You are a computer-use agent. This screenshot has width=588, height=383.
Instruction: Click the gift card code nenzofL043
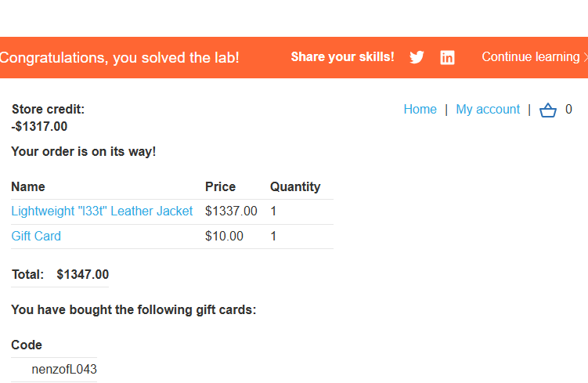[64, 370]
